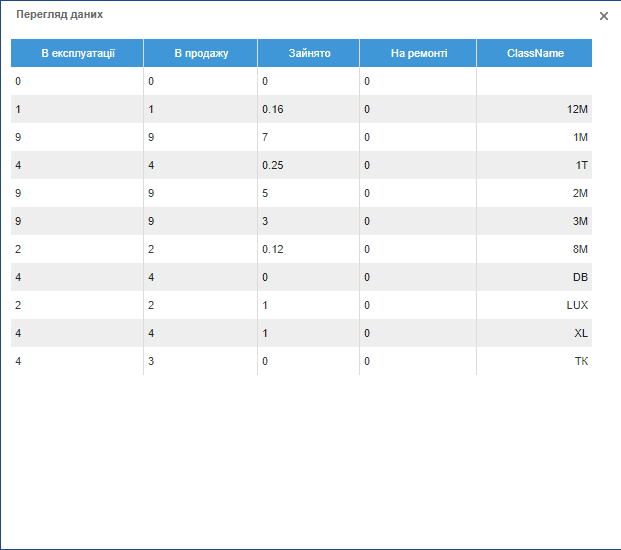
Task: Click the XL class name cell
Action: [x=581, y=333]
